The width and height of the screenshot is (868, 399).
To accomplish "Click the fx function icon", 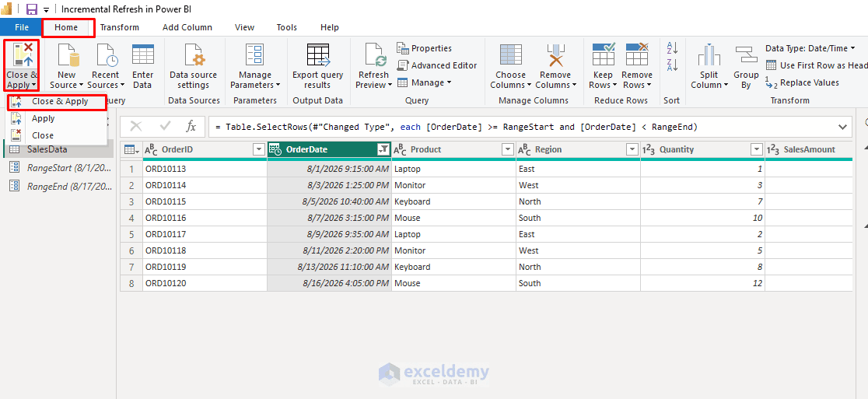I will pyautogui.click(x=191, y=127).
